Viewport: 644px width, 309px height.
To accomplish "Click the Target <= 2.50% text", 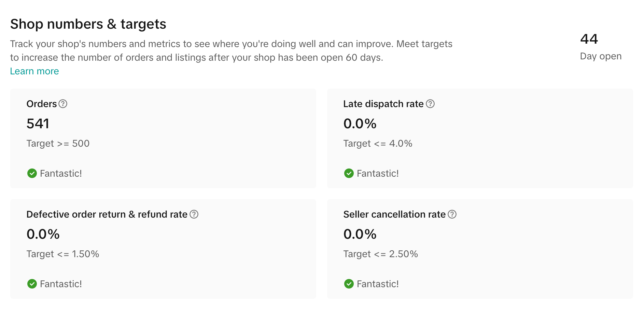I will pos(380,254).
